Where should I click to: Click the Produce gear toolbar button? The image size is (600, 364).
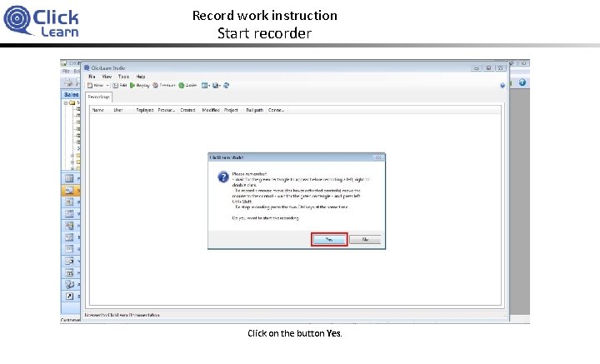(164, 85)
